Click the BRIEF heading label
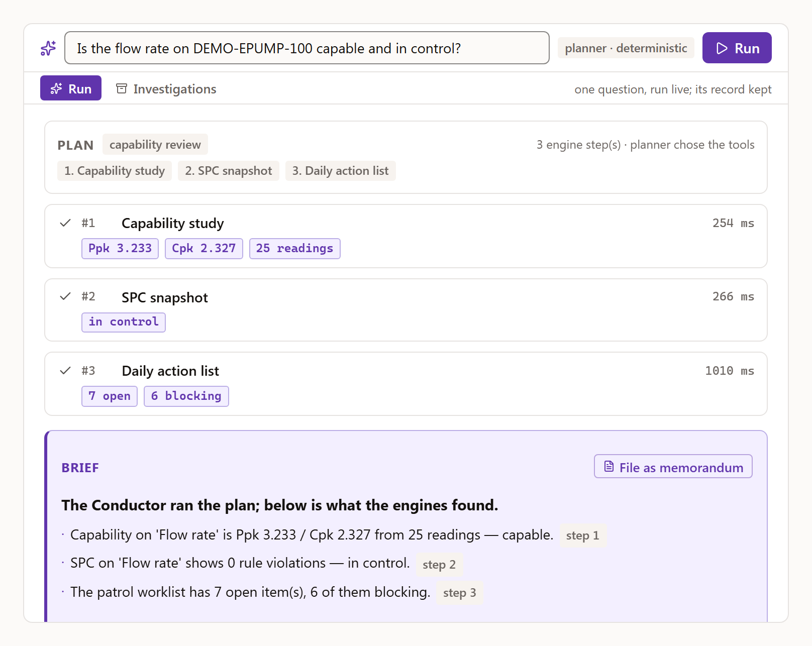This screenshot has width=812, height=646. click(80, 468)
